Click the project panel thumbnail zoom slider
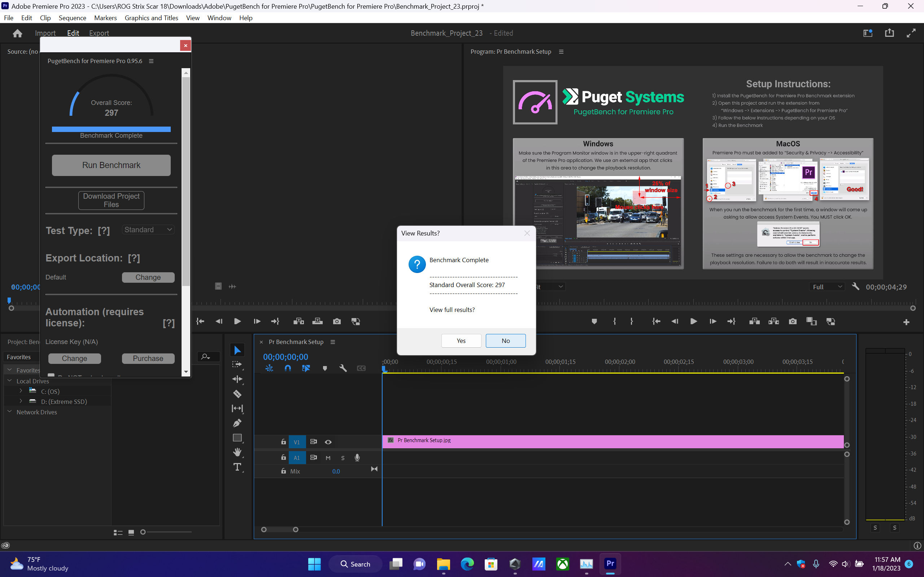Image resolution: width=924 pixels, height=577 pixels. click(x=143, y=532)
